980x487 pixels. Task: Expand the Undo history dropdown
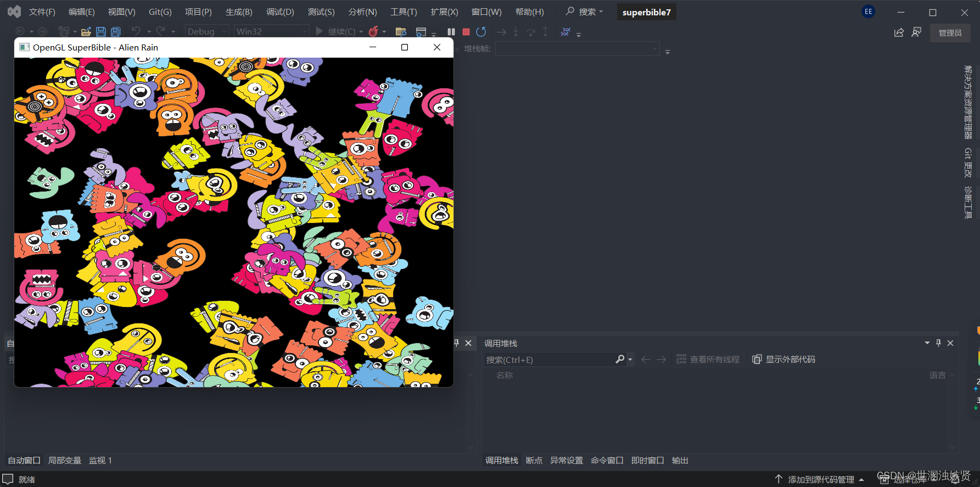click(x=149, y=32)
